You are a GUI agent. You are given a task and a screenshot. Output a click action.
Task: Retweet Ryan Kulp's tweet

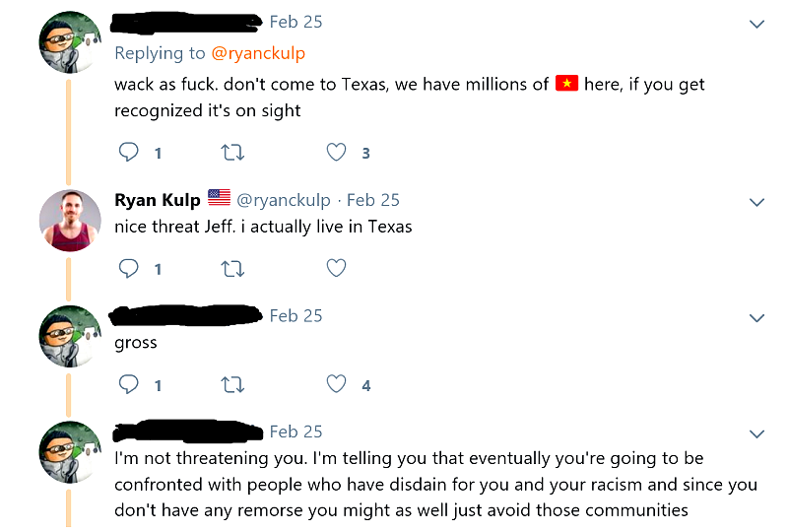click(x=232, y=268)
